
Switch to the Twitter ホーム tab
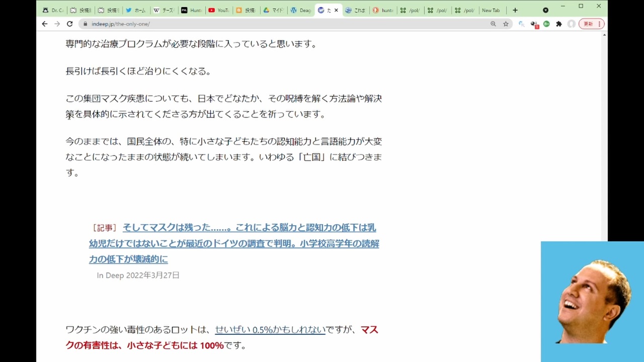coord(135,10)
